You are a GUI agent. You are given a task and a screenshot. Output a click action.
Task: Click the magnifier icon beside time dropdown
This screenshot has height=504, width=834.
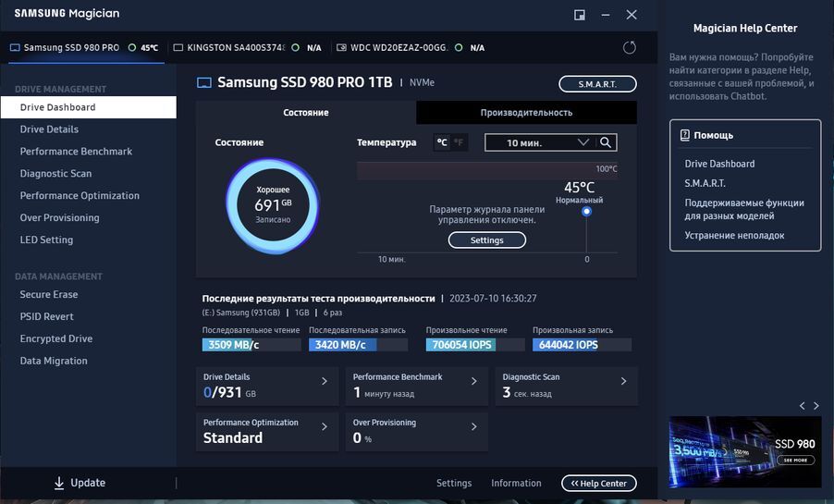(x=606, y=142)
